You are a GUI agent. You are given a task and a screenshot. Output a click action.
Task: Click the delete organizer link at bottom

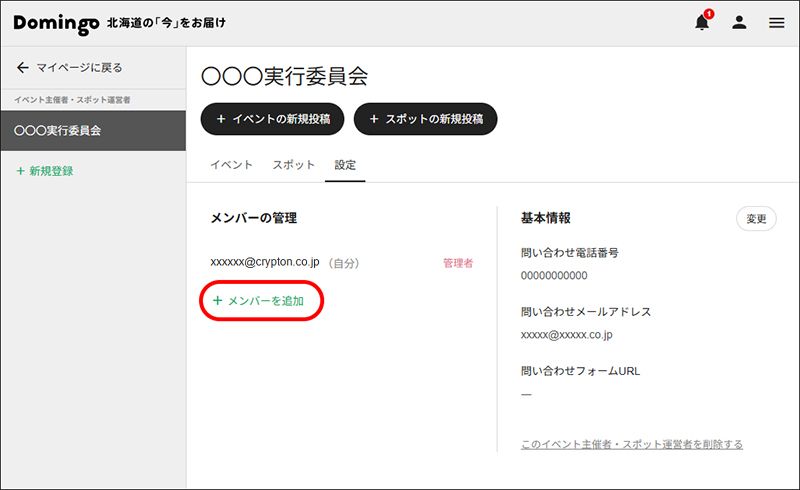point(632,444)
